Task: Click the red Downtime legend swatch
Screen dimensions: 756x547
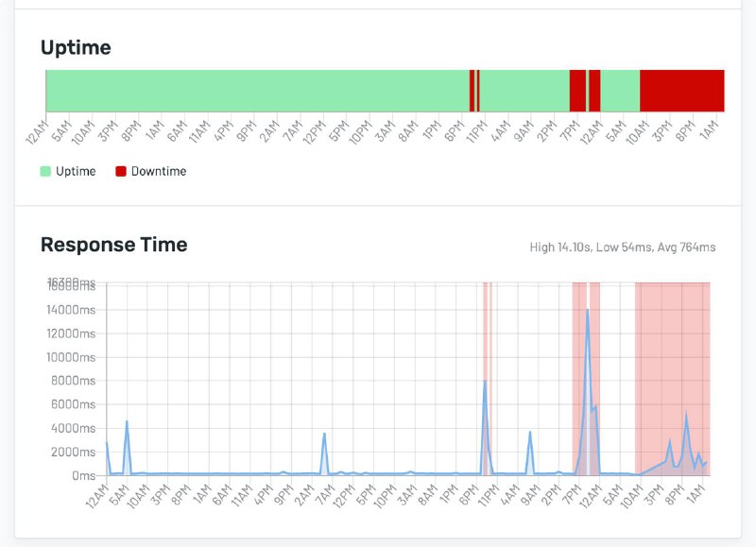Action: click(x=121, y=171)
